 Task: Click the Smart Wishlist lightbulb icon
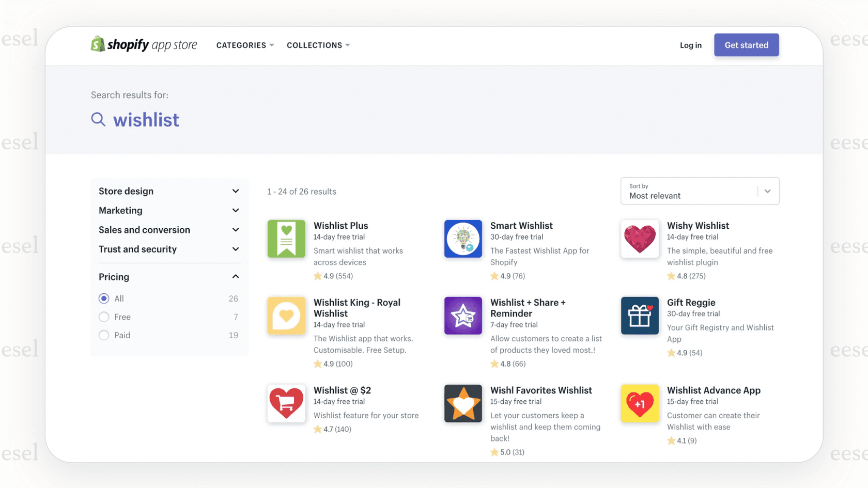coord(463,239)
